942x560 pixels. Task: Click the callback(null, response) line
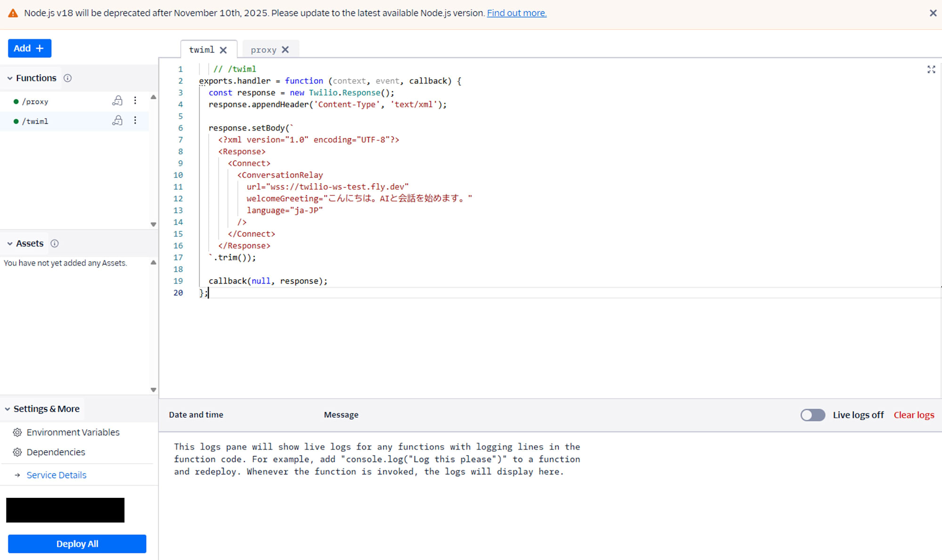(x=268, y=281)
